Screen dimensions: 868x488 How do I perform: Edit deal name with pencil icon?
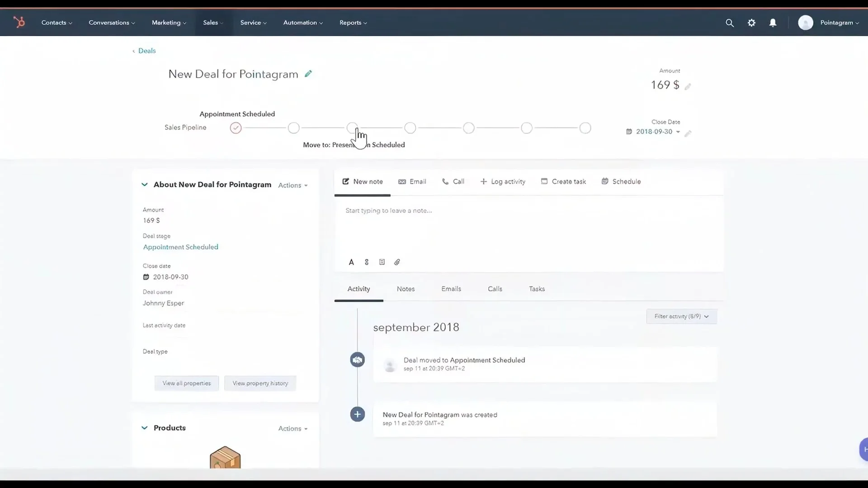click(308, 74)
